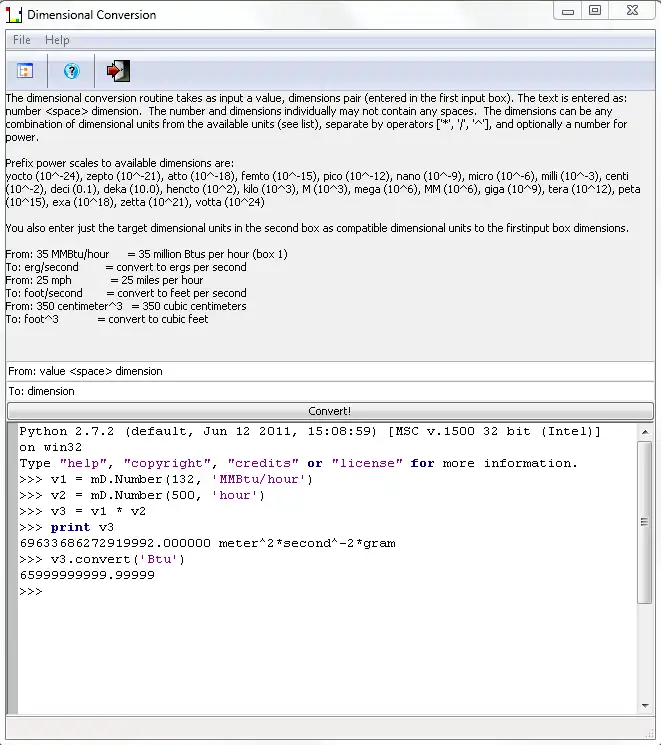661x745 pixels.
Task: Open the Help menu
Action: tap(57, 40)
